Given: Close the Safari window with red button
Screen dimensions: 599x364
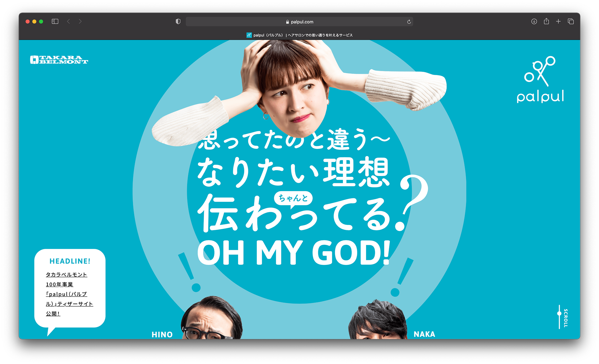Looking at the screenshot, I should 27,22.
